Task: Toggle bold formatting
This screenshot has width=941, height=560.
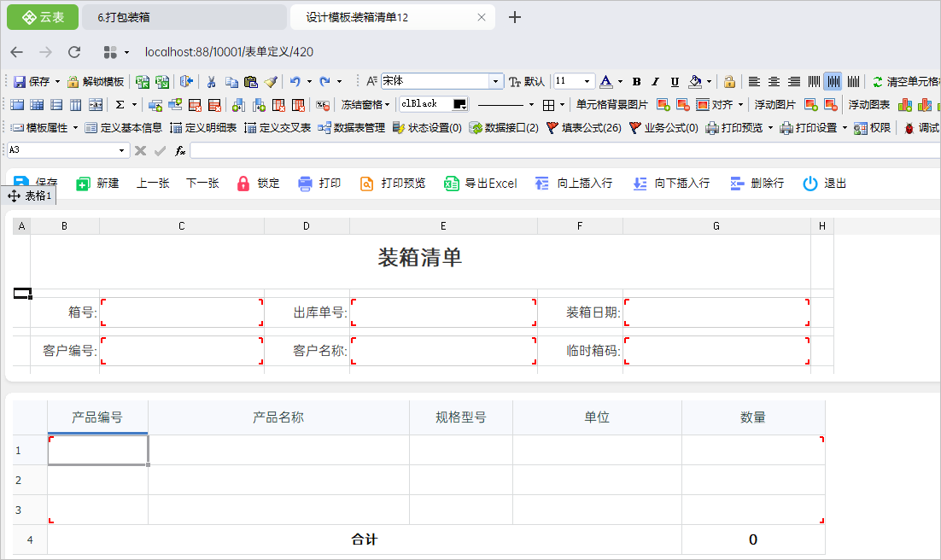Action: point(637,82)
